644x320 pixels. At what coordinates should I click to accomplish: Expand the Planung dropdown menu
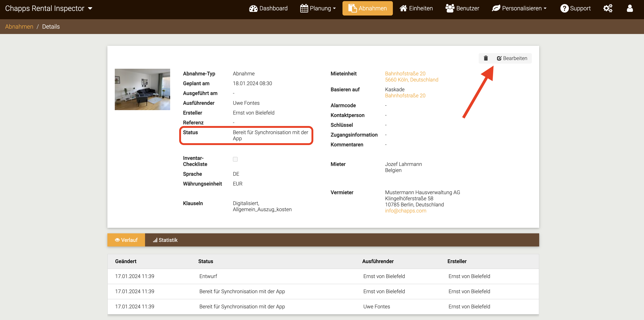click(318, 8)
